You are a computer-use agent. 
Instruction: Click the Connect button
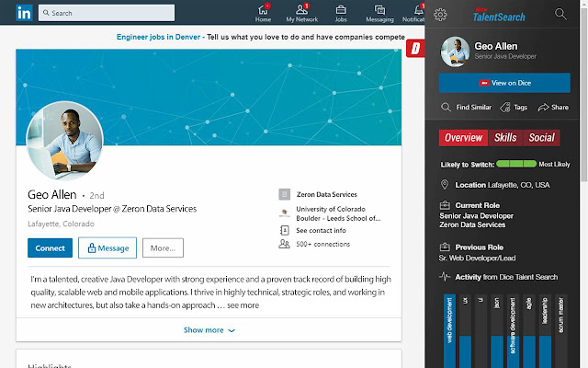point(50,247)
